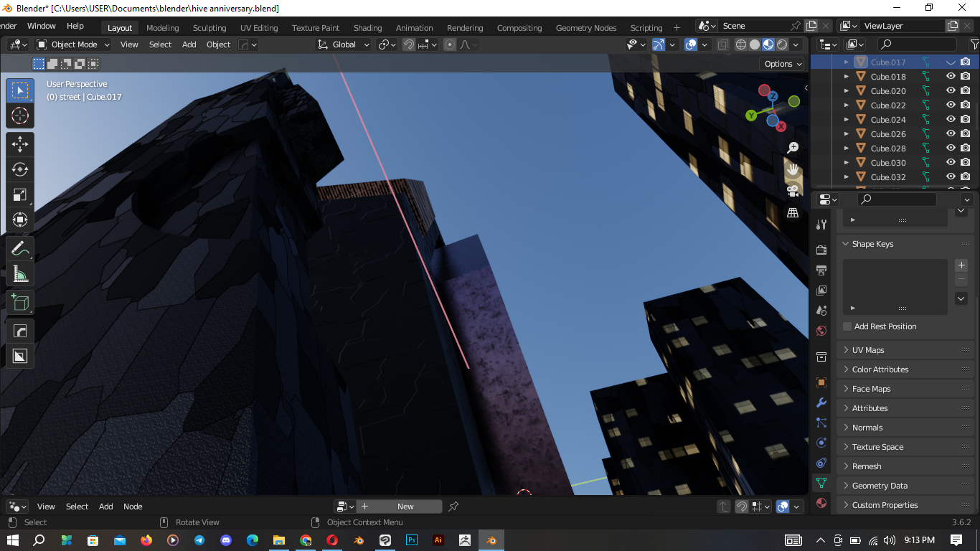Collapse the Shape Keys panel
Screen dimensions: 980x551
click(x=905, y=244)
